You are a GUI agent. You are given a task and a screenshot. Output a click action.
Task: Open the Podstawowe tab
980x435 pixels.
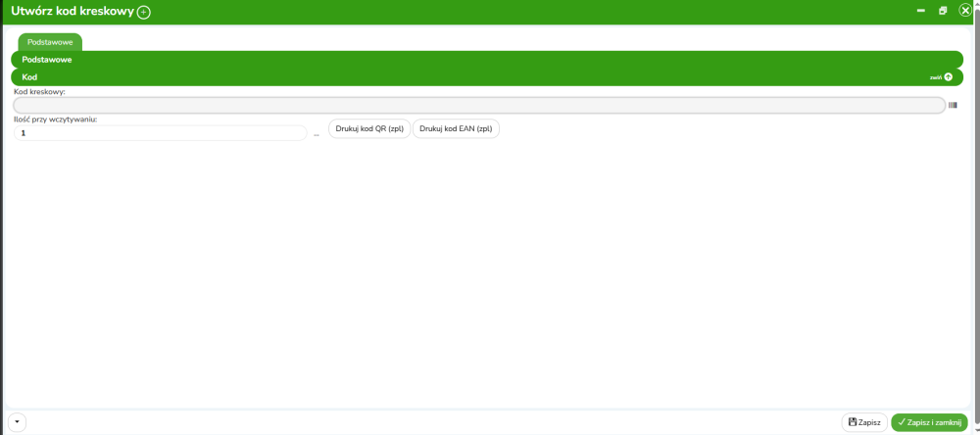(x=50, y=42)
